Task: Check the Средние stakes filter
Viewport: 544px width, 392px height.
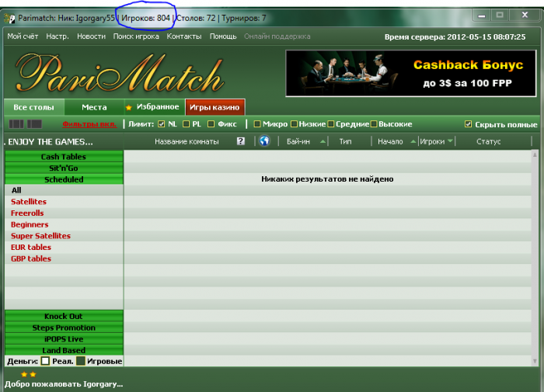Action: (x=330, y=123)
